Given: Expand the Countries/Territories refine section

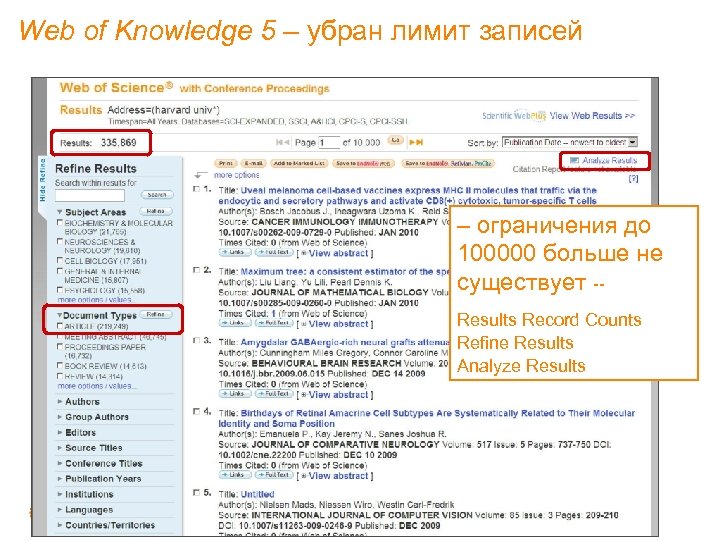Looking at the screenshot, I should (x=60, y=525).
